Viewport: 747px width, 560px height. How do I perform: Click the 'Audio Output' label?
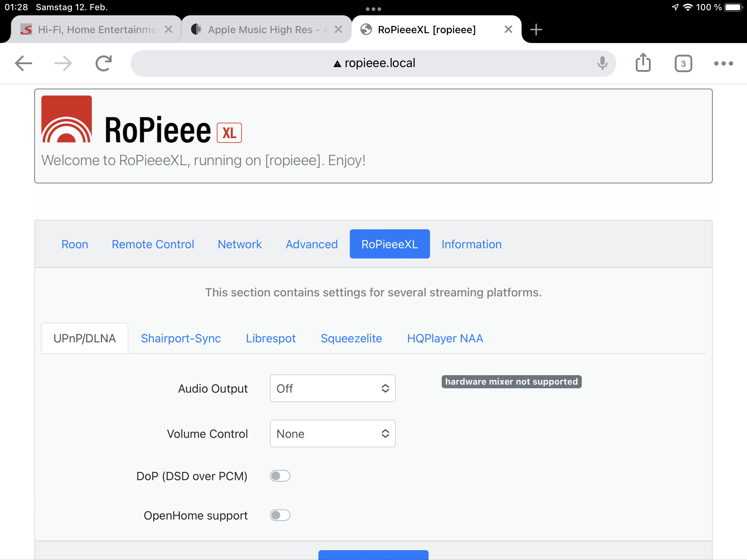[213, 389]
